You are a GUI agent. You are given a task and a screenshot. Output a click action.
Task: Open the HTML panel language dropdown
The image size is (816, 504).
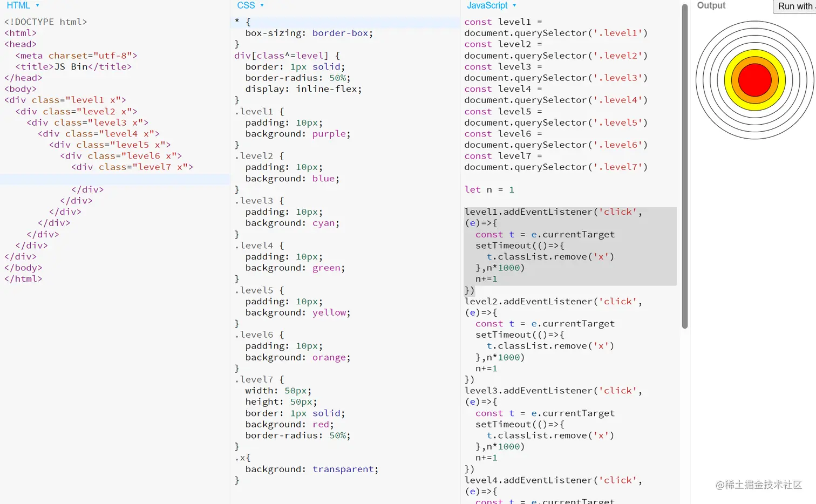[x=23, y=5]
